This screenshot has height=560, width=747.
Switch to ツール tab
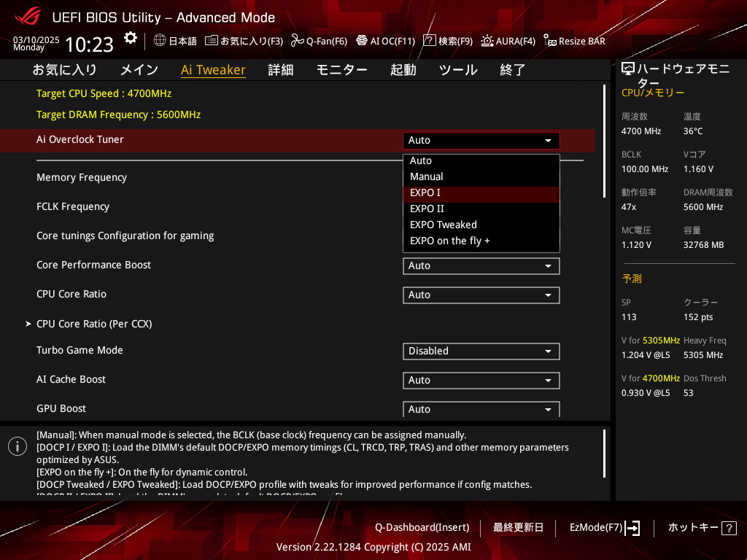[x=458, y=70]
